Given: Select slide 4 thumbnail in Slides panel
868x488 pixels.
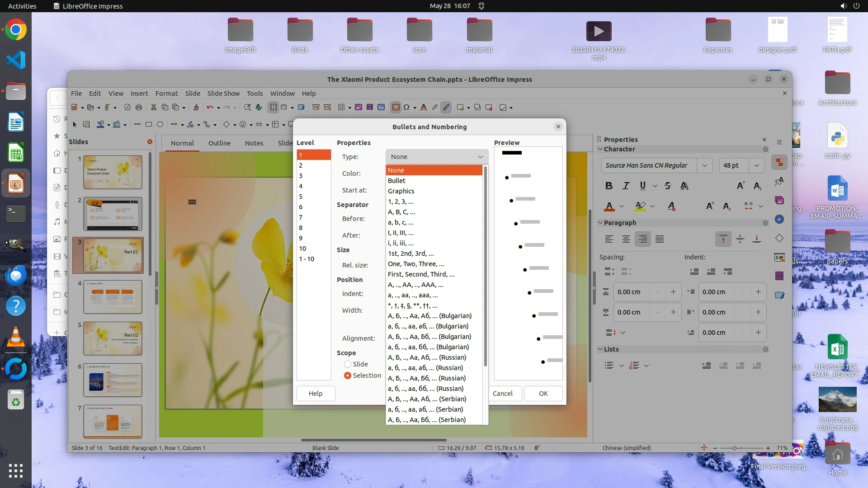Looking at the screenshot, I should click(x=113, y=297).
